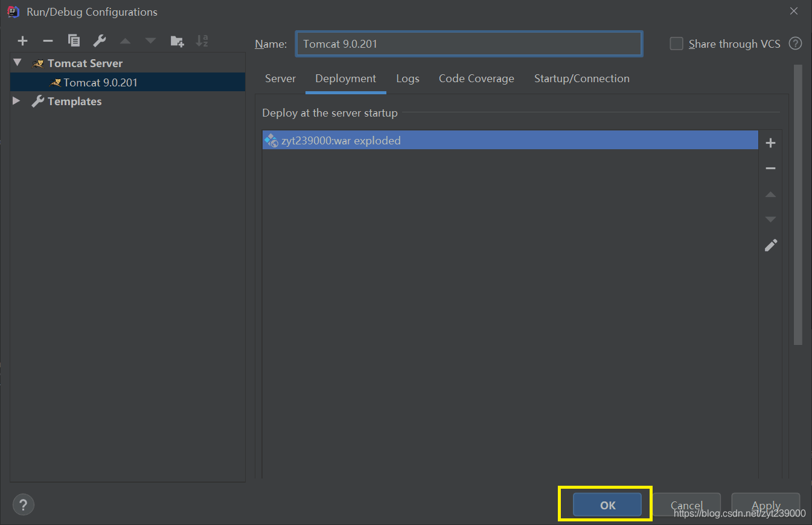Open the Logs tab

pos(408,79)
